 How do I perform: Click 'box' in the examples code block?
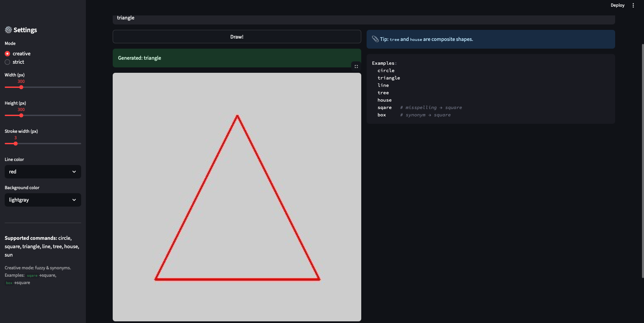[x=382, y=115]
